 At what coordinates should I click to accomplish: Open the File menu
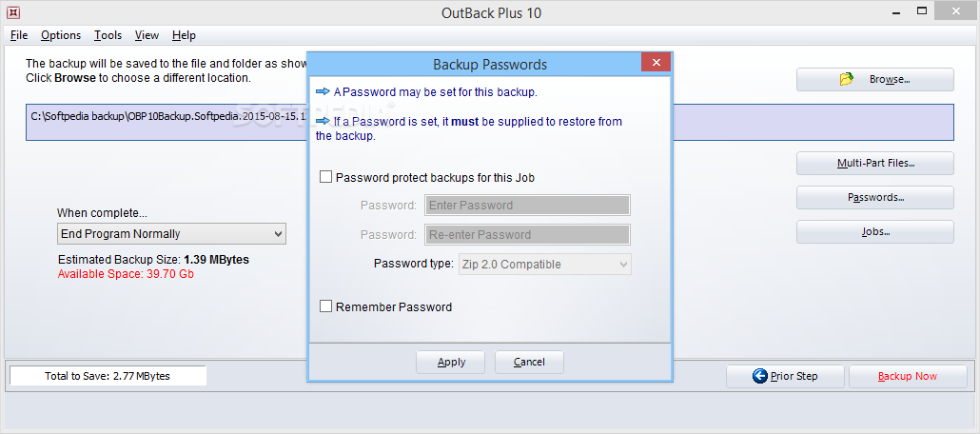click(19, 35)
